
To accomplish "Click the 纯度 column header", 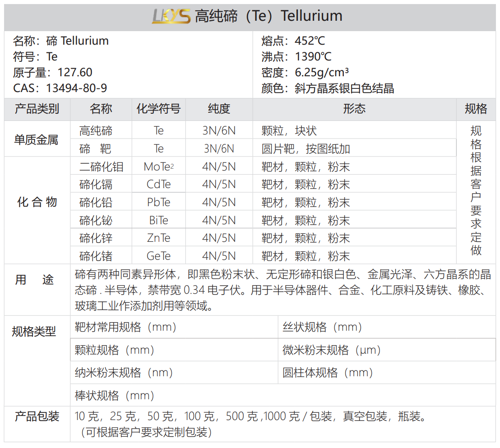I will 219,109.
